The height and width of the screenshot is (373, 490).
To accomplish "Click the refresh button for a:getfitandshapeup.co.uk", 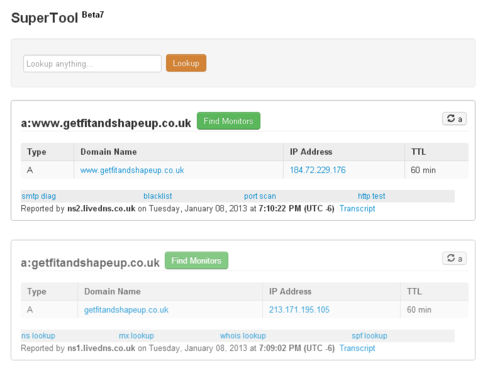I will coord(454,258).
